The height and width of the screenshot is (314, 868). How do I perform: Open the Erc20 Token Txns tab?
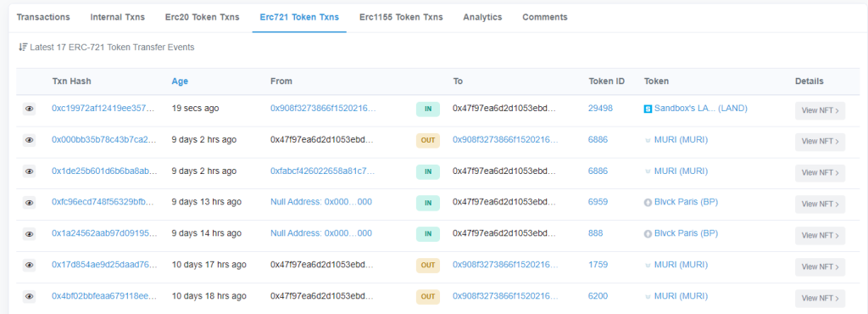point(202,17)
